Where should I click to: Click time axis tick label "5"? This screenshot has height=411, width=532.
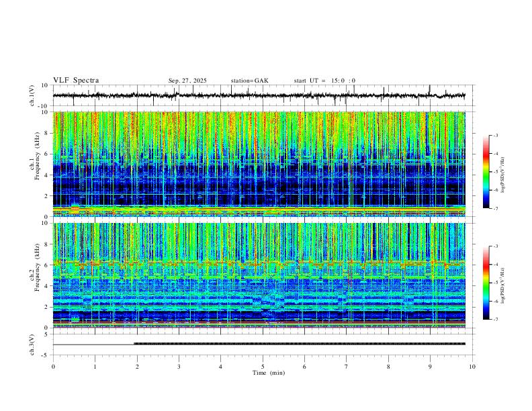point(263,367)
